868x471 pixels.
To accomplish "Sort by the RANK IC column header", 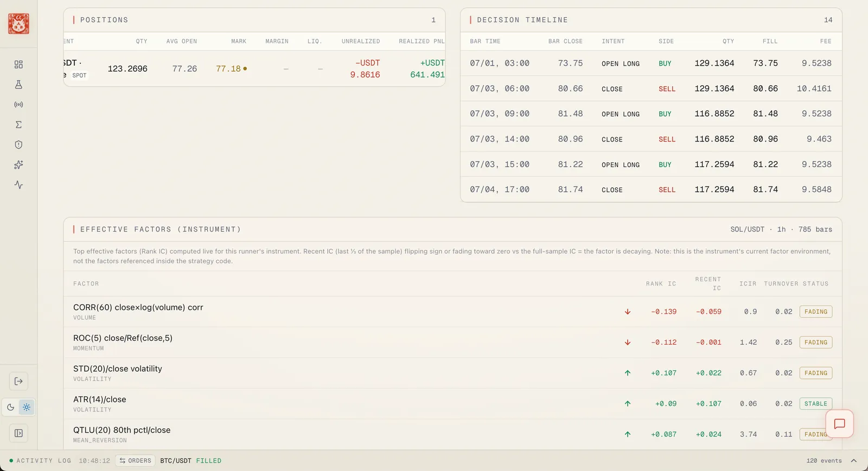I will tap(661, 284).
